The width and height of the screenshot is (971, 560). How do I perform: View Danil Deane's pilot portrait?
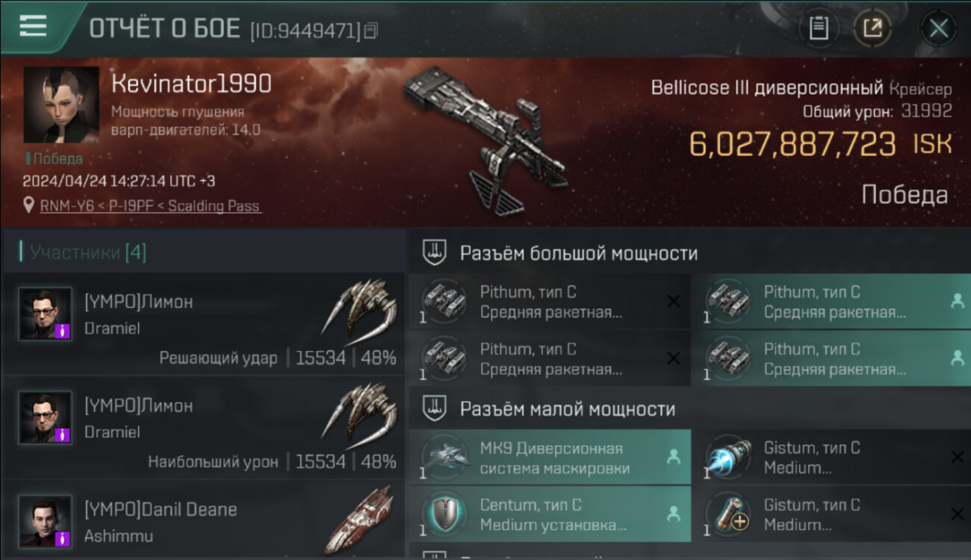46,521
